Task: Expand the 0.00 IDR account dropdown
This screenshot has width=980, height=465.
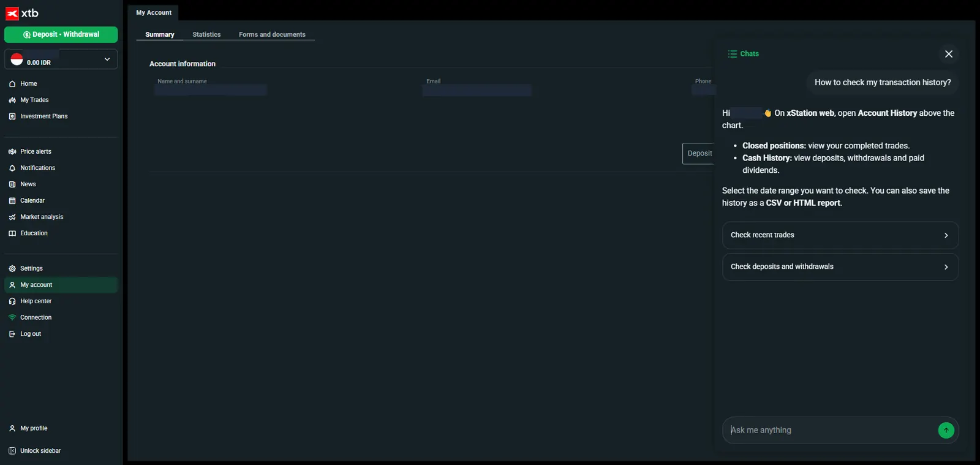Action: coord(61,59)
